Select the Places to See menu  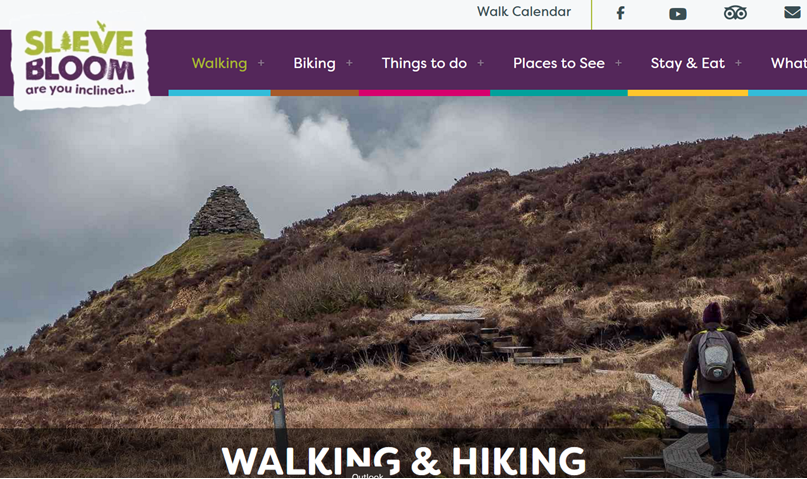tap(559, 63)
